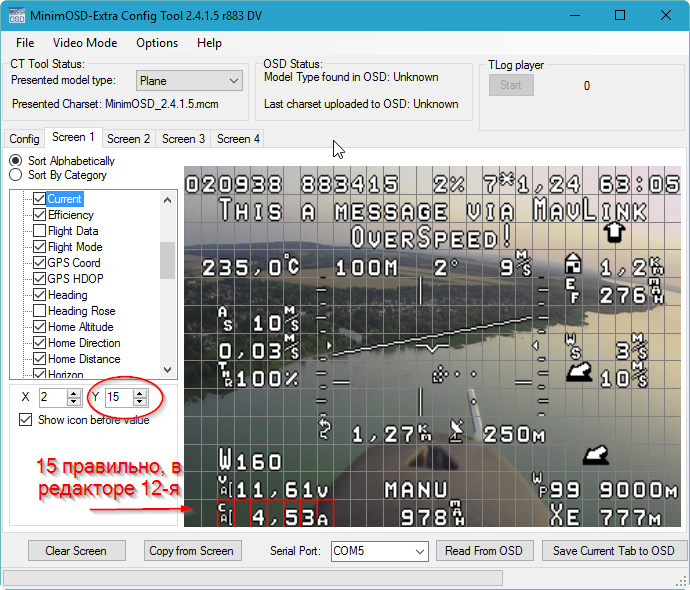The height and width of the screenshot is (590, 690).
Task: Select Sort By Category radio button
Action: (x=16, y=175)
